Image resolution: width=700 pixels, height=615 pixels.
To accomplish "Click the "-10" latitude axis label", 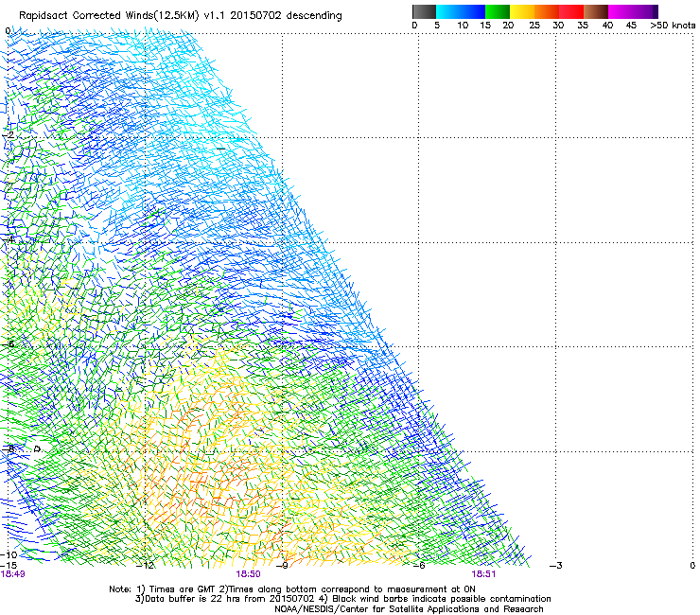I will [9, 554].
